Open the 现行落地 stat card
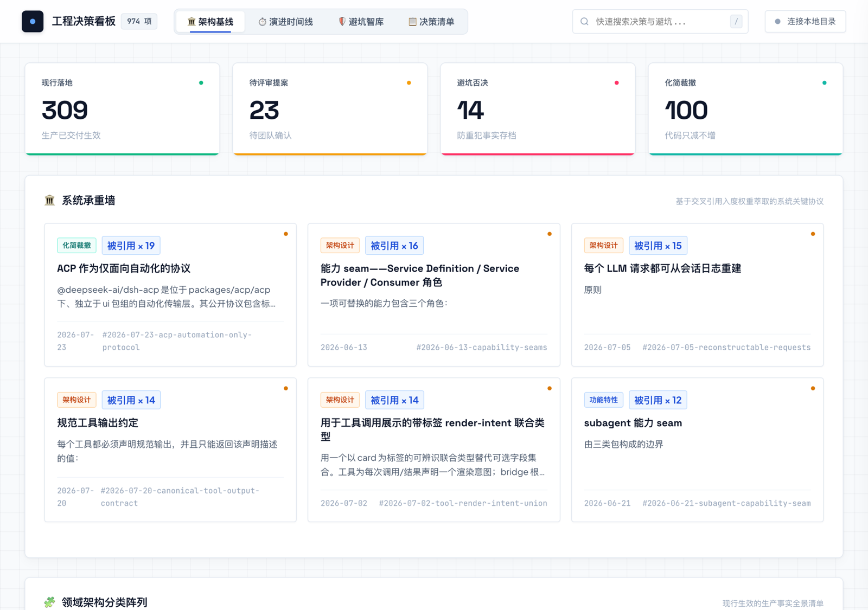The image size is (868, 610). click(123, 109)
